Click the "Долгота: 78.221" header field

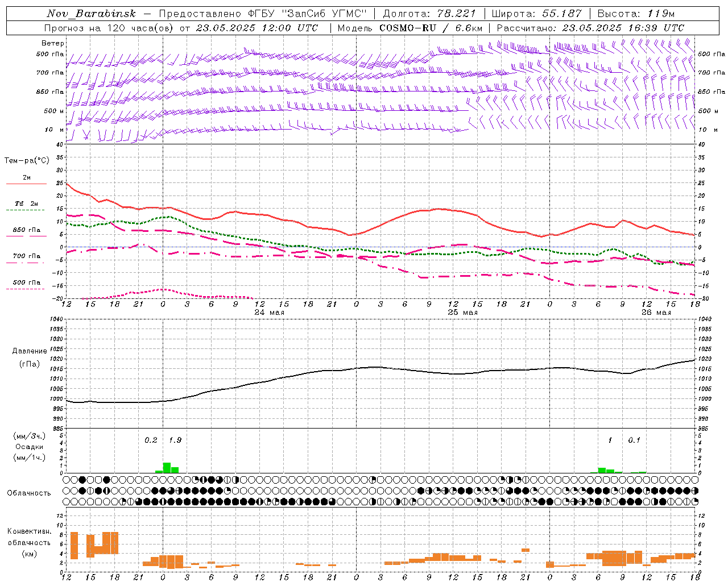click(429, 14)
